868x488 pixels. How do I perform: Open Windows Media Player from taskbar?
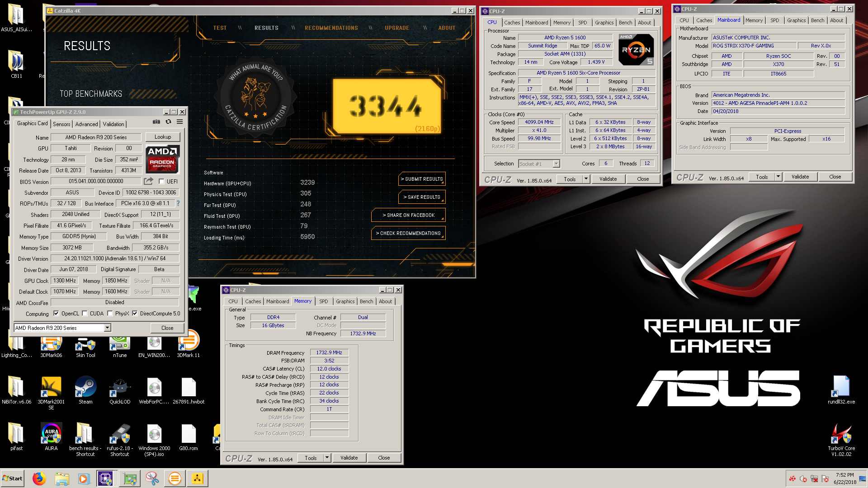coord(84,479)
